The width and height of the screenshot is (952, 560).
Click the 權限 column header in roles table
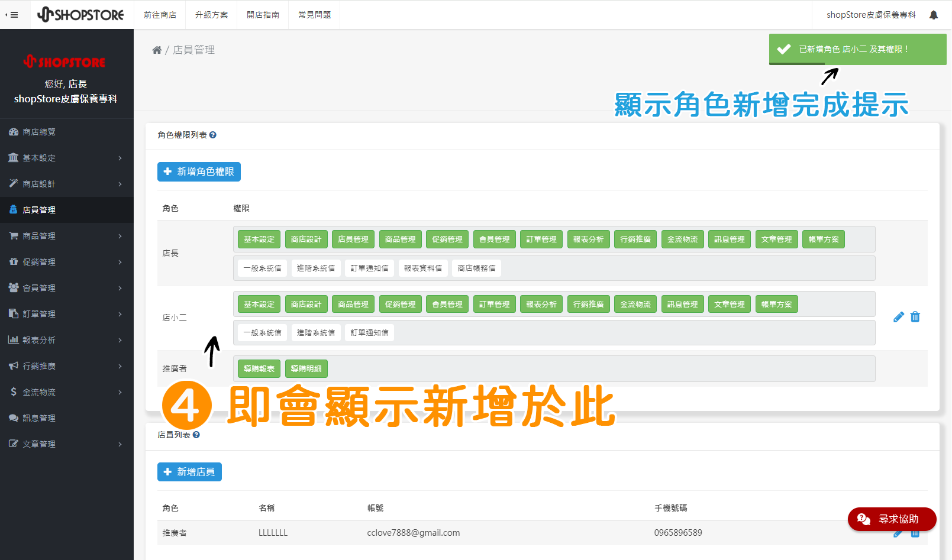coord(241,208)
